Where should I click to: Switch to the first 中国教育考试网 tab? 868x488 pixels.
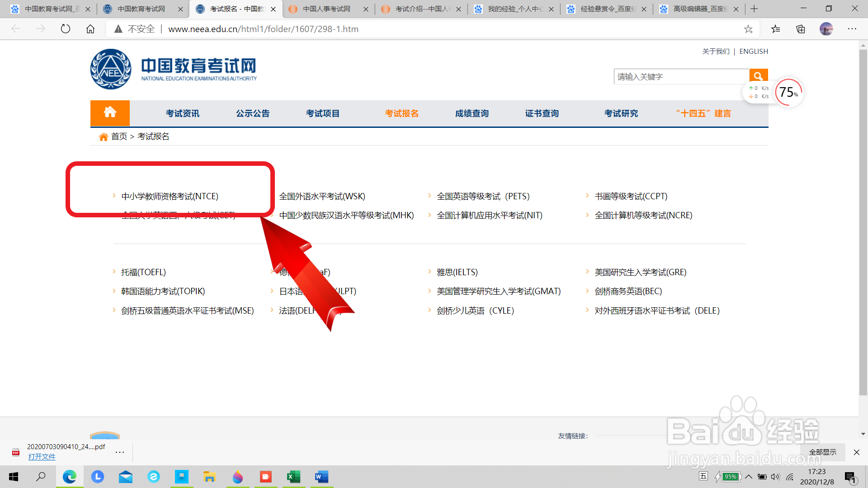(51, 9)
